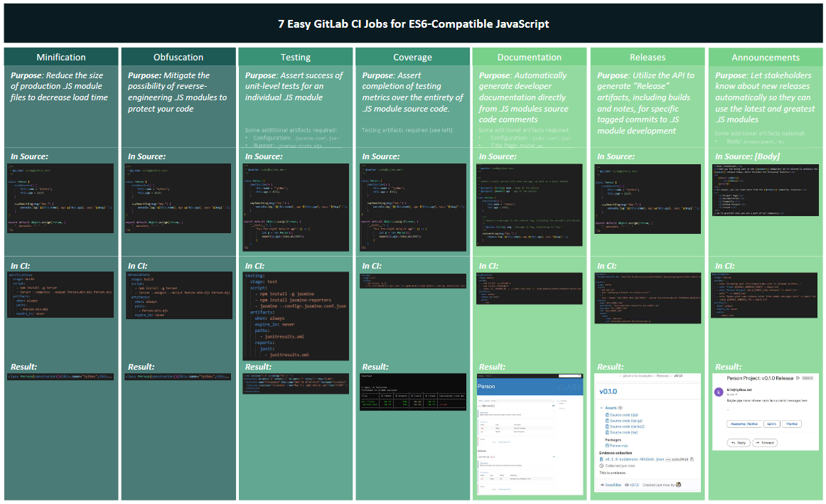826x504 pixels.
Task: Click the clock icon next to Collected just now
Action: (x=601, y=466)
